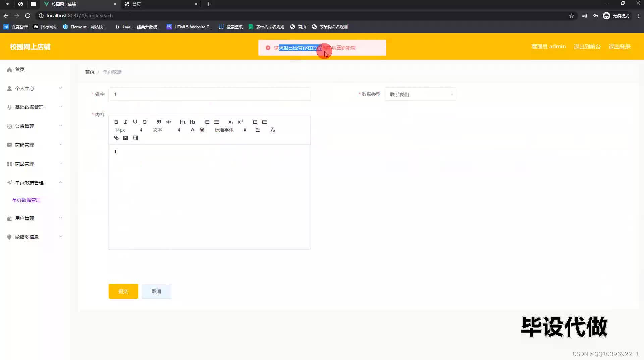The width and height of the screenshot is (644, 360).
Task: Open 数据类型 select showing 联系我们
Action: [421, 94]
